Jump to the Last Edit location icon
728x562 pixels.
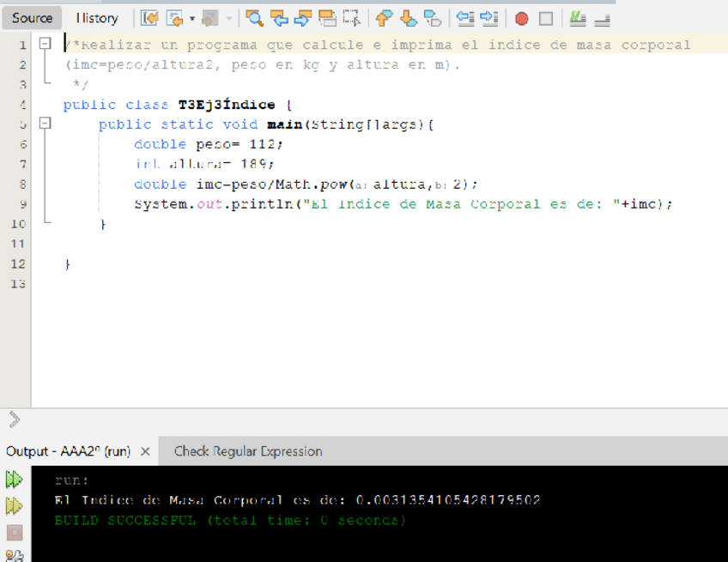point(150,18)
